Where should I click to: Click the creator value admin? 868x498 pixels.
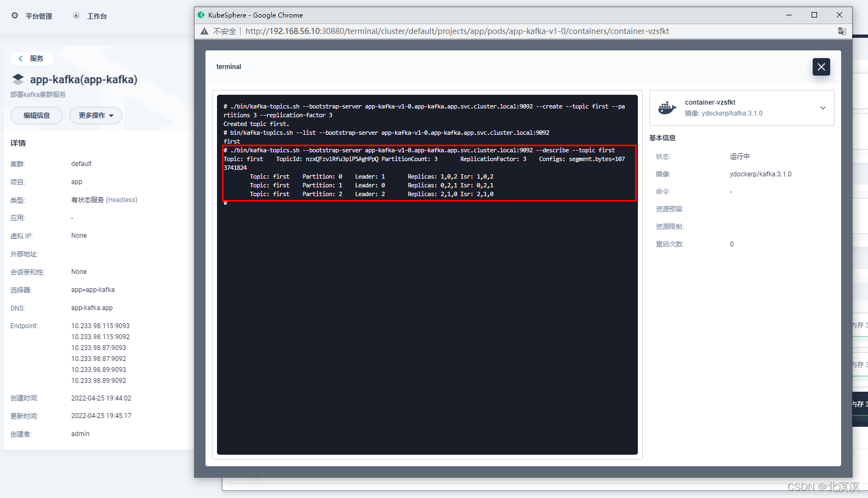coord(80,434)
